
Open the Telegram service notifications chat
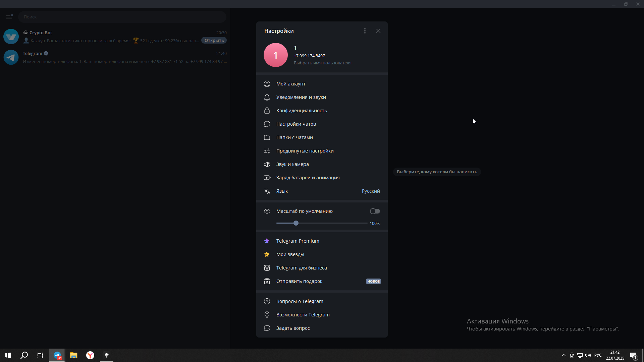tap(115, 57)
